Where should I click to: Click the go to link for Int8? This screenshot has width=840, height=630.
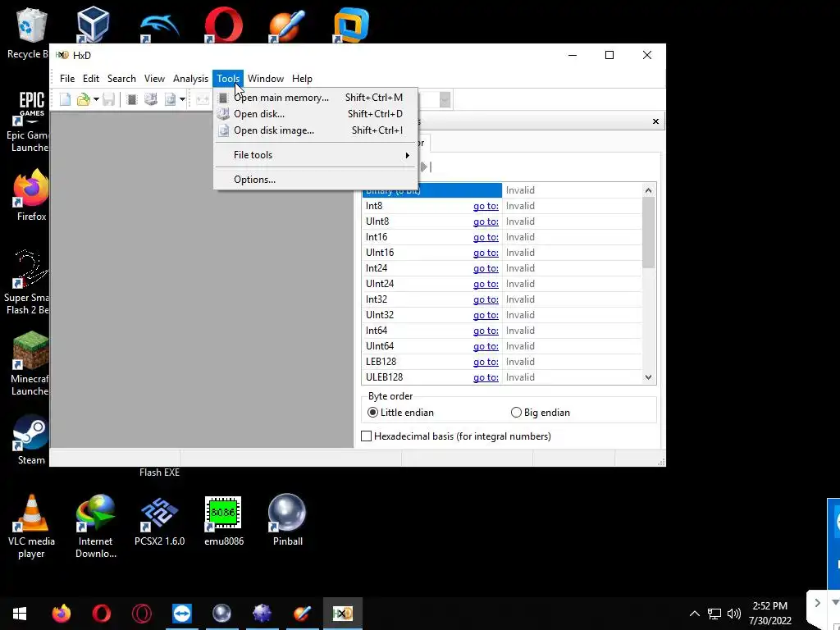486,206
